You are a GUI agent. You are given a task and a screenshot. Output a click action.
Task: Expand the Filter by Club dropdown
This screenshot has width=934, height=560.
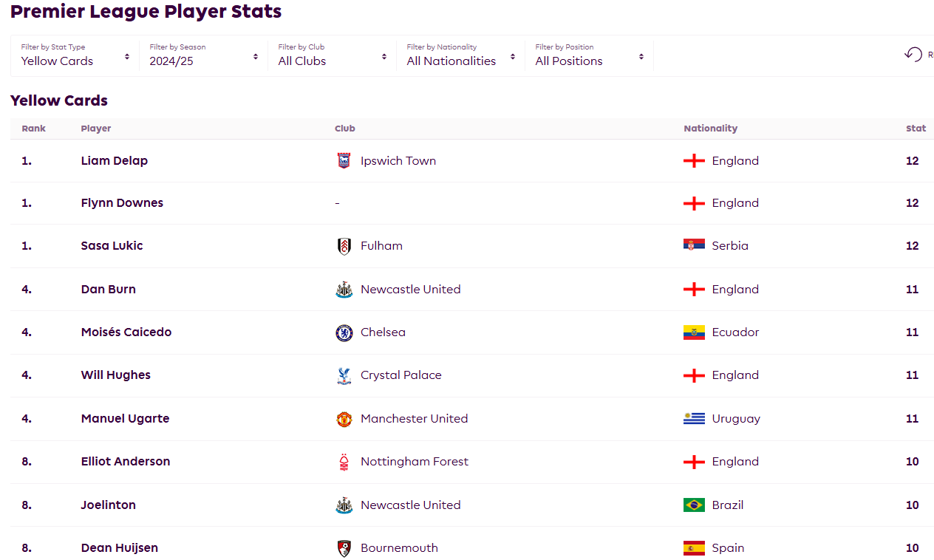[x=332, y=55]
